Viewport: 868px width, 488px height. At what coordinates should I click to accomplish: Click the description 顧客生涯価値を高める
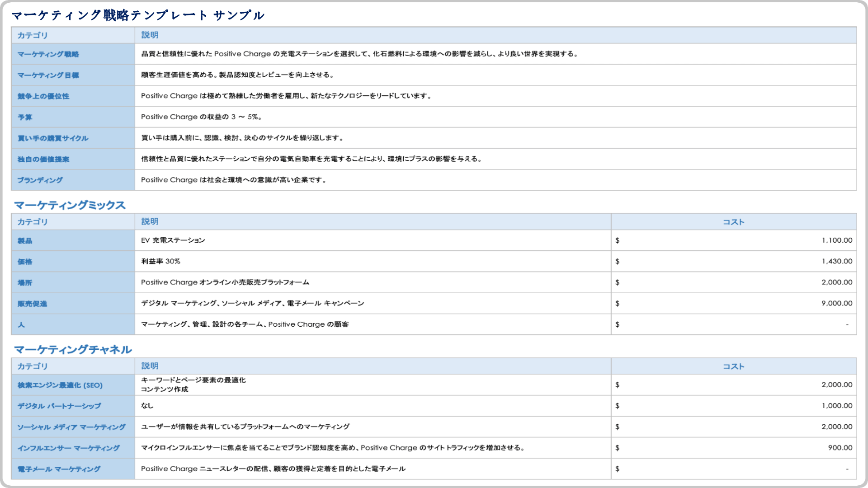point(238,75)
